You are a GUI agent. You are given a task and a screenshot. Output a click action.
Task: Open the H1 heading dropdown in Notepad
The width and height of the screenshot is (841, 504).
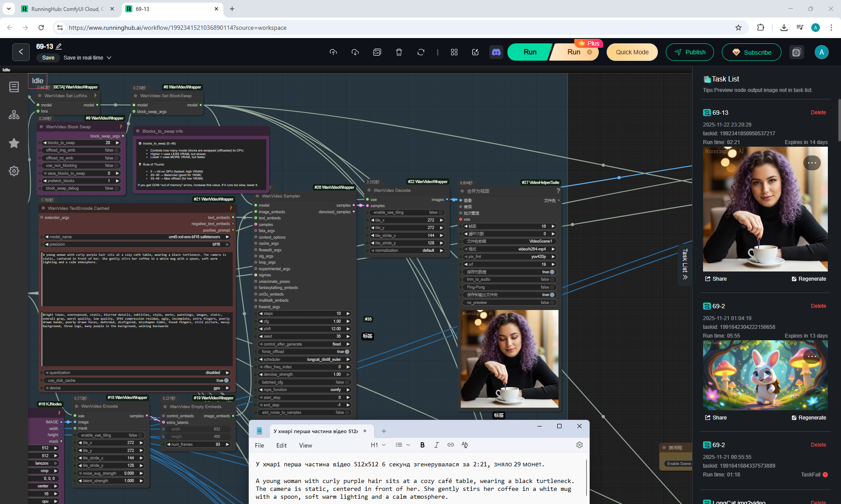click(378, 445)
